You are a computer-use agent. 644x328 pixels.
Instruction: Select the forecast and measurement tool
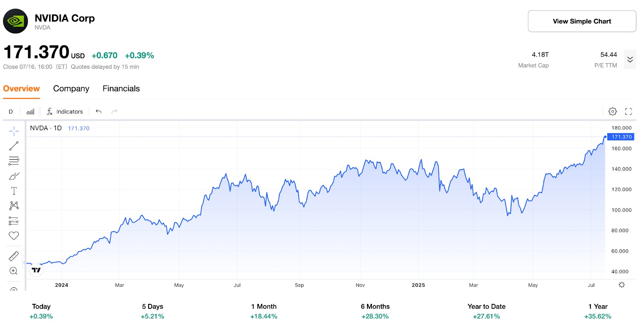coord(14,221)
